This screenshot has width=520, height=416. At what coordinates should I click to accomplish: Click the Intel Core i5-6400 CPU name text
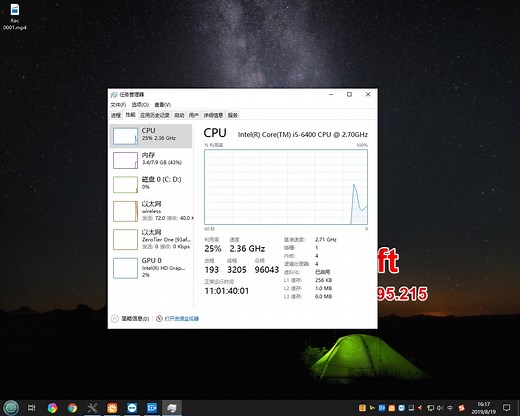(x=303, y=135)
